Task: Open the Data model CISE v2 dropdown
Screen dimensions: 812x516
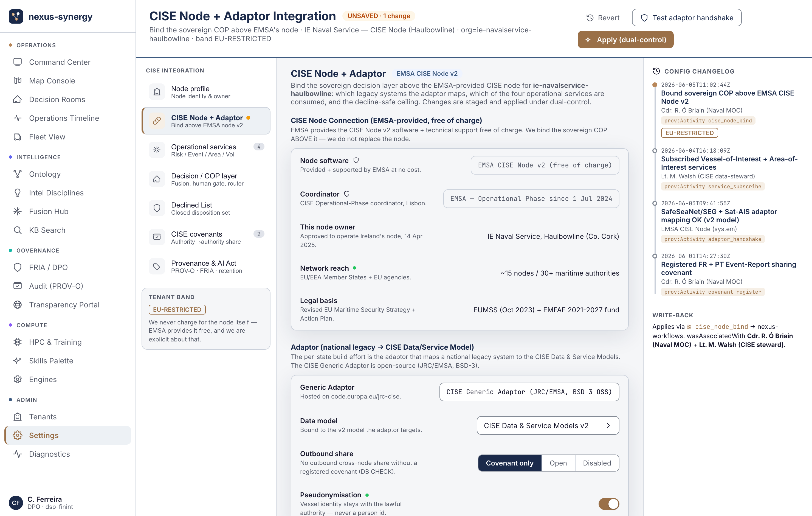Action: (x=548, y=425)
